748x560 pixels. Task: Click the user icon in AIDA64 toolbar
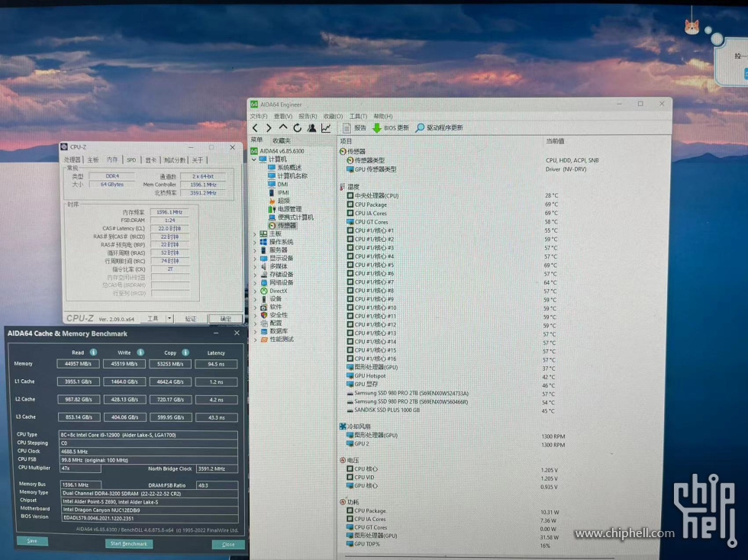[x=311, y=128]
